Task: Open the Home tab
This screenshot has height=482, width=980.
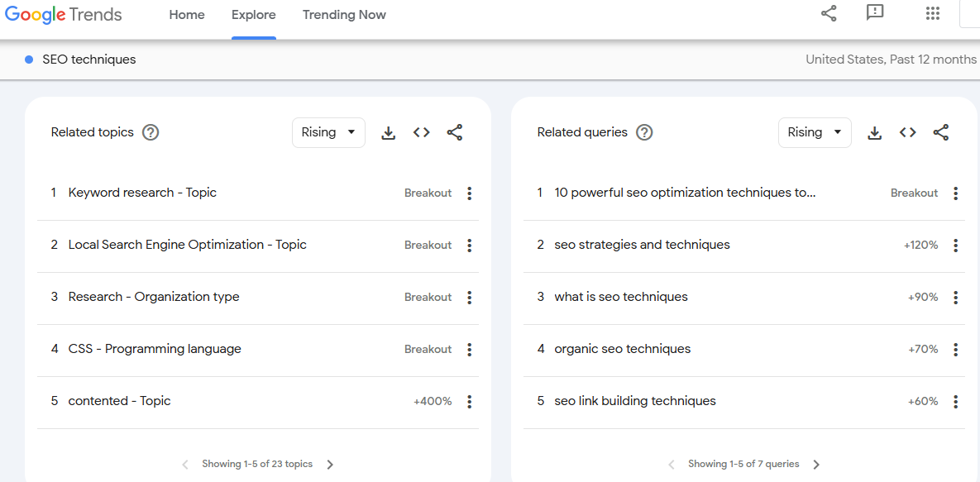Action: tap(187, 15)
